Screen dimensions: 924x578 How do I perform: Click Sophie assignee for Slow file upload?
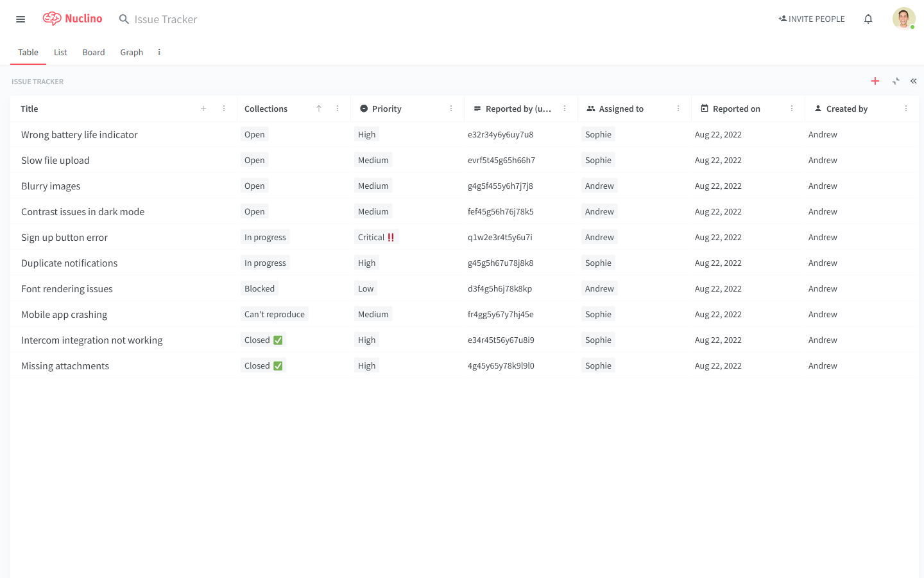coord(598,160)
